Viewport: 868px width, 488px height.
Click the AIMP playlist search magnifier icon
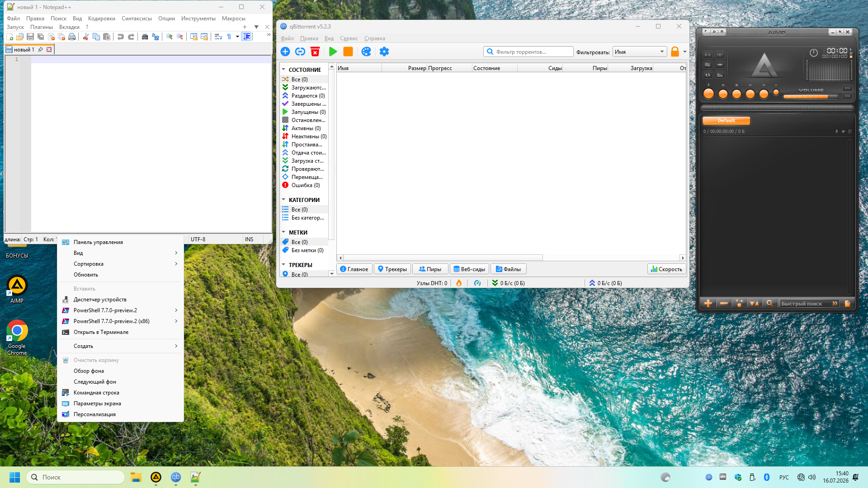tap(769, 304)
